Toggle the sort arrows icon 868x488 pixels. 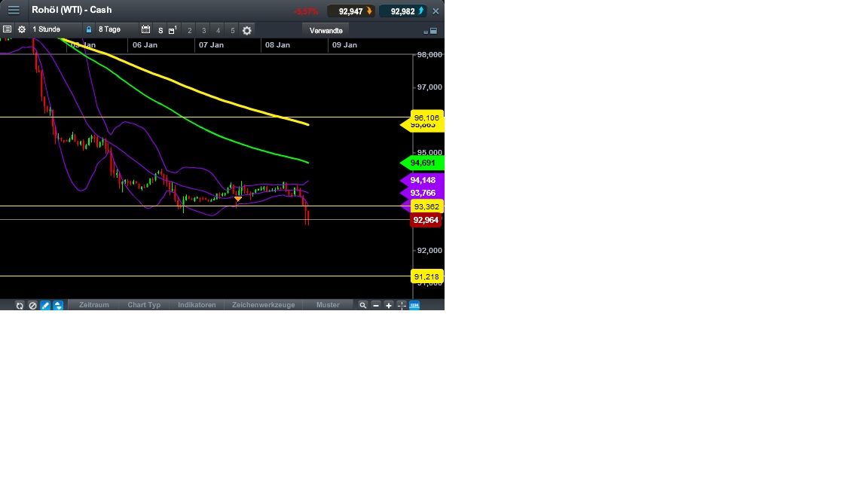(58, 305)
